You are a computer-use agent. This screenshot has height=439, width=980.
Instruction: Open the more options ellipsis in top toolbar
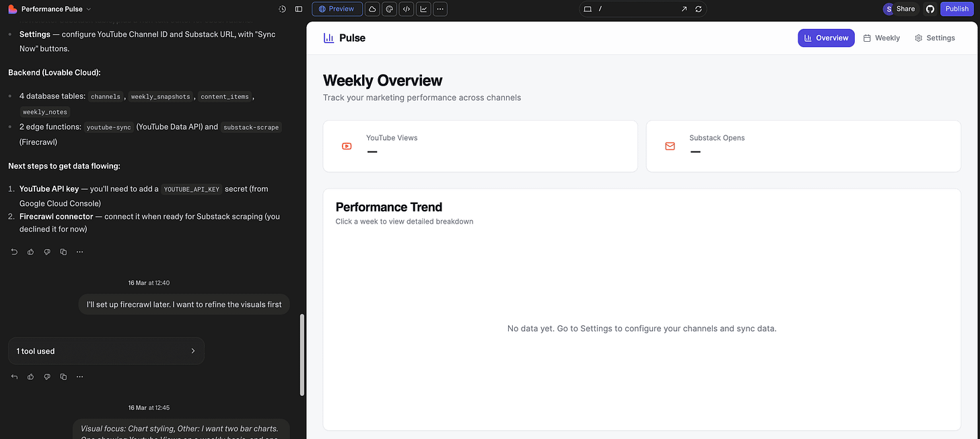coord(440,9)
